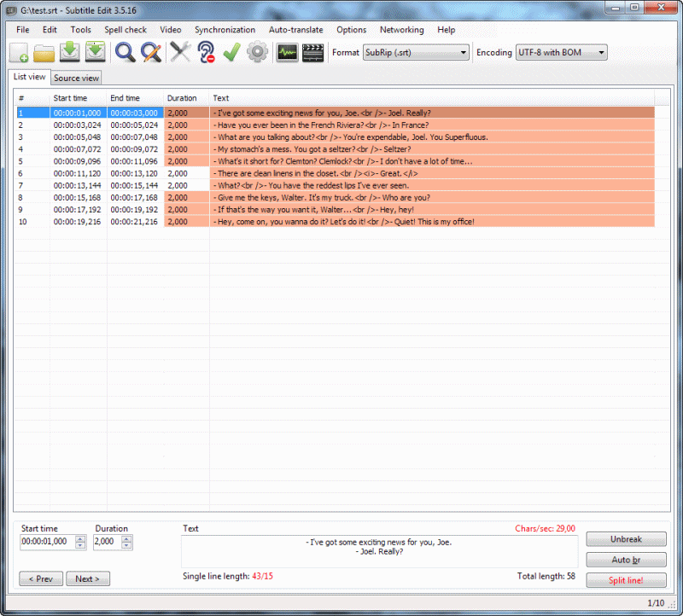
Task: Open the Help menu
Action: click(446, 30)
